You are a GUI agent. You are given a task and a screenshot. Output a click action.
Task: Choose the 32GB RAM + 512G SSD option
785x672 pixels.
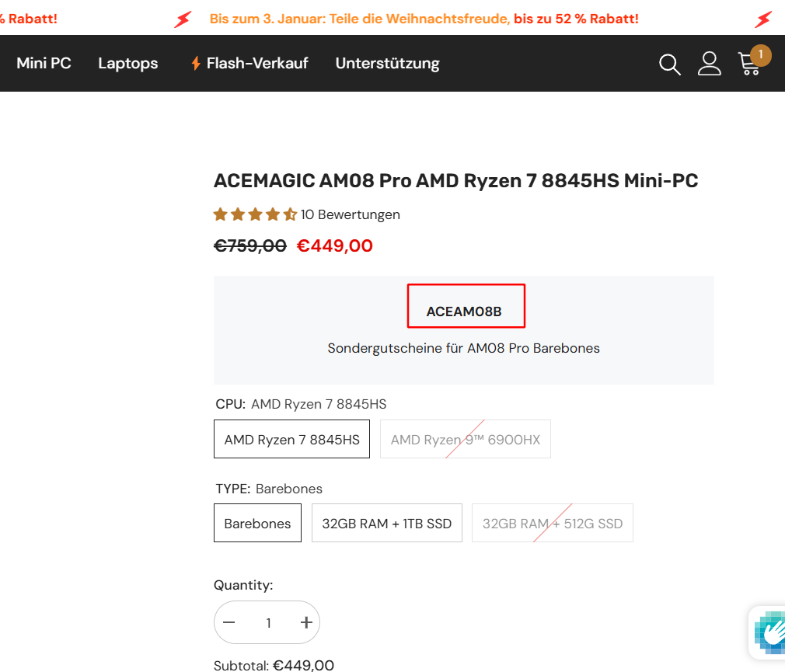coord(552,523)
